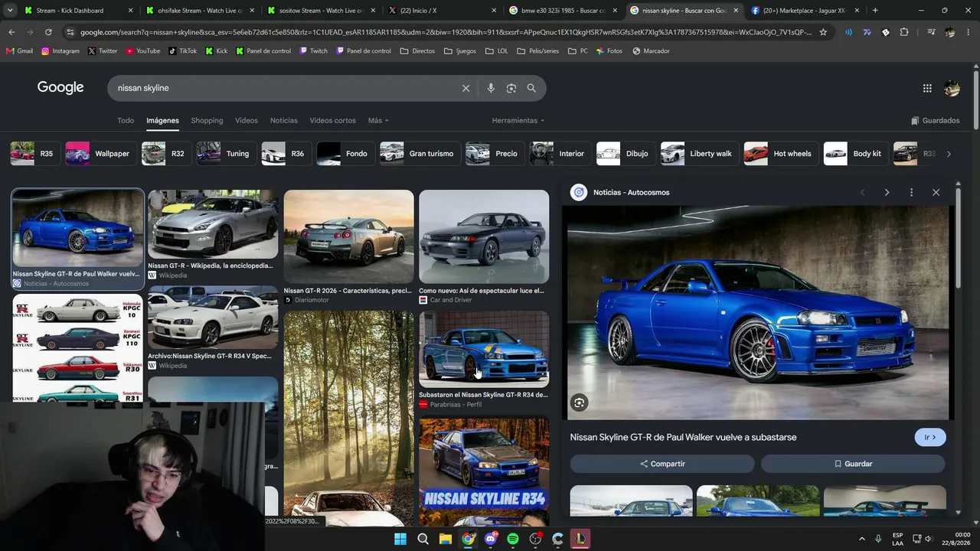Show the previous image in preview panel
This screenshot has height=551, width=980.
862,192
